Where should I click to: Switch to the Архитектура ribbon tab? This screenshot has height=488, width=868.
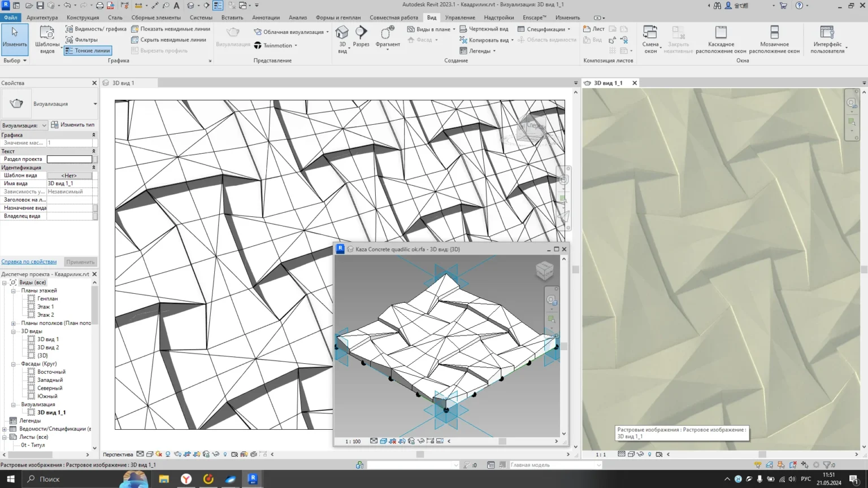click(42, 18)
